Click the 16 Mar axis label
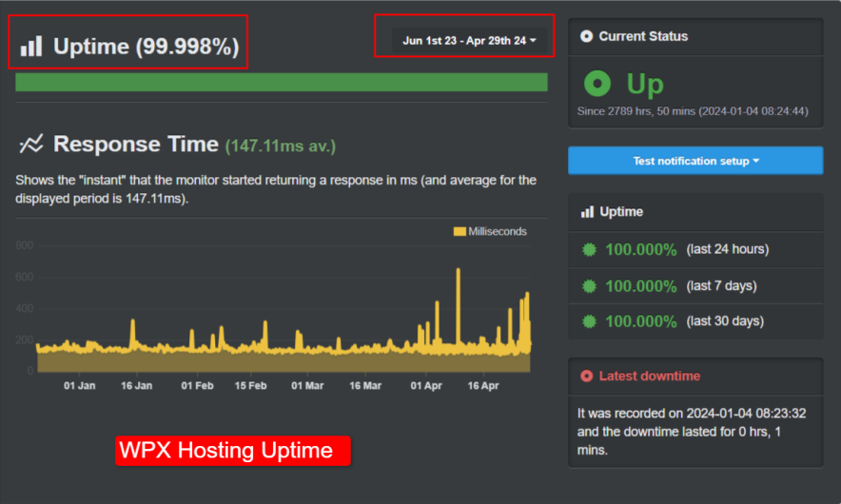841x504 pixels. [x=365, y=385]
